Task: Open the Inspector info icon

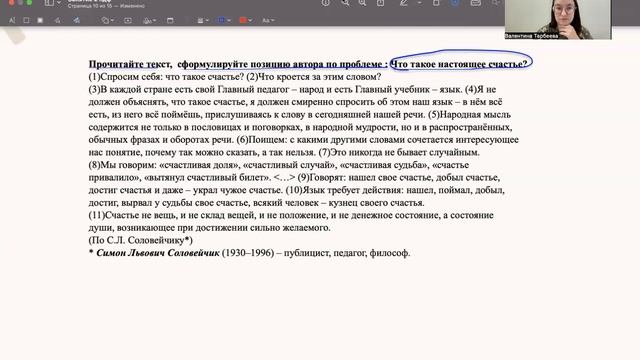Action: 325,2
